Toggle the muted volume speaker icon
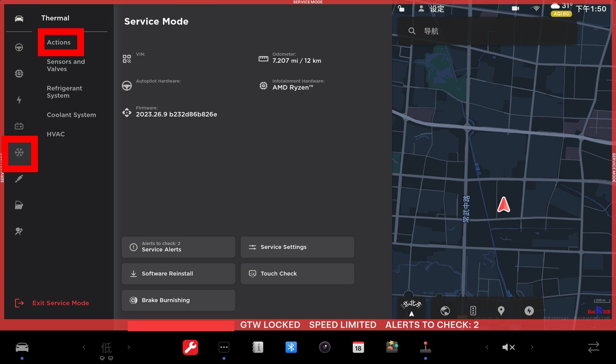This screenshot has width=616, height=364. 508,347
